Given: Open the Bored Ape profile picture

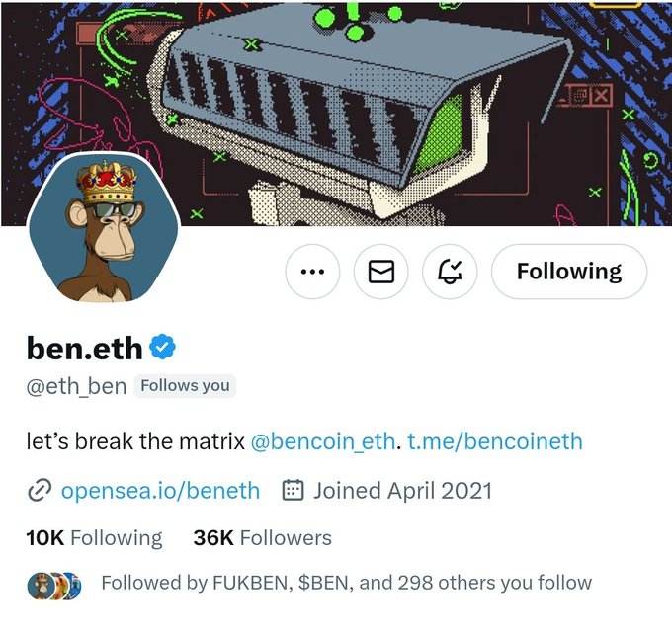Looking at the screenshot, I should [104, 229].
